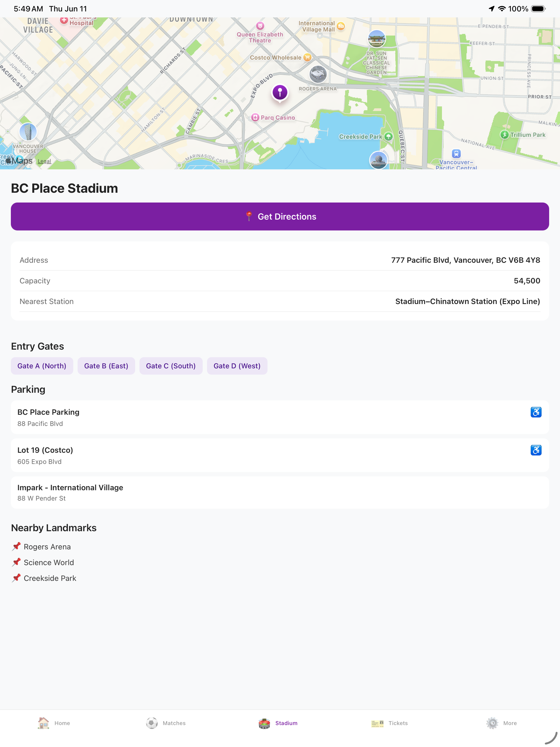The image size is (560, 747).
Task: Tap the Home house icon
Action: point(43,723)
